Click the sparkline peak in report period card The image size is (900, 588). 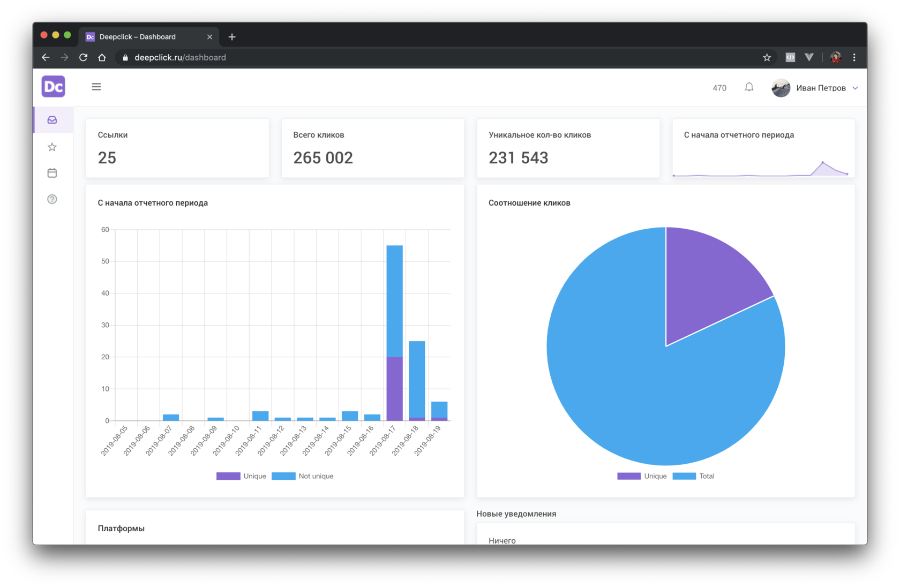pyautogui.click(x=823, y=162)
